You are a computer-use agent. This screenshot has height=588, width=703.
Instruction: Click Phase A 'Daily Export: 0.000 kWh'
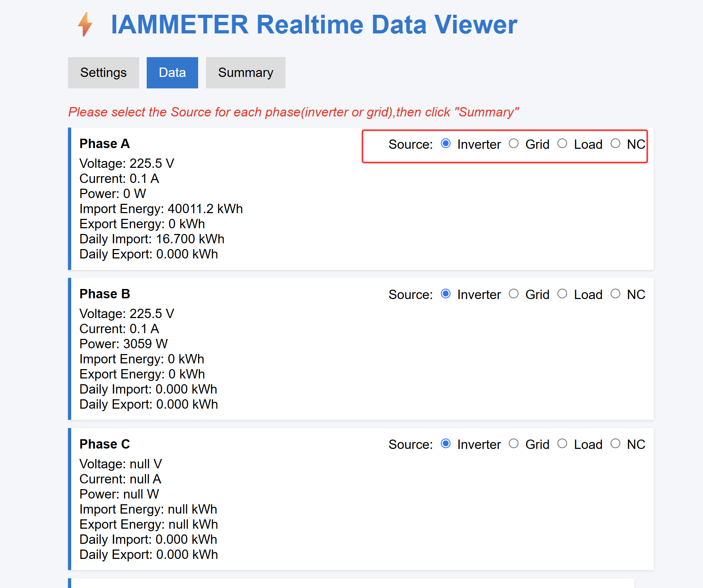point(149,254)
